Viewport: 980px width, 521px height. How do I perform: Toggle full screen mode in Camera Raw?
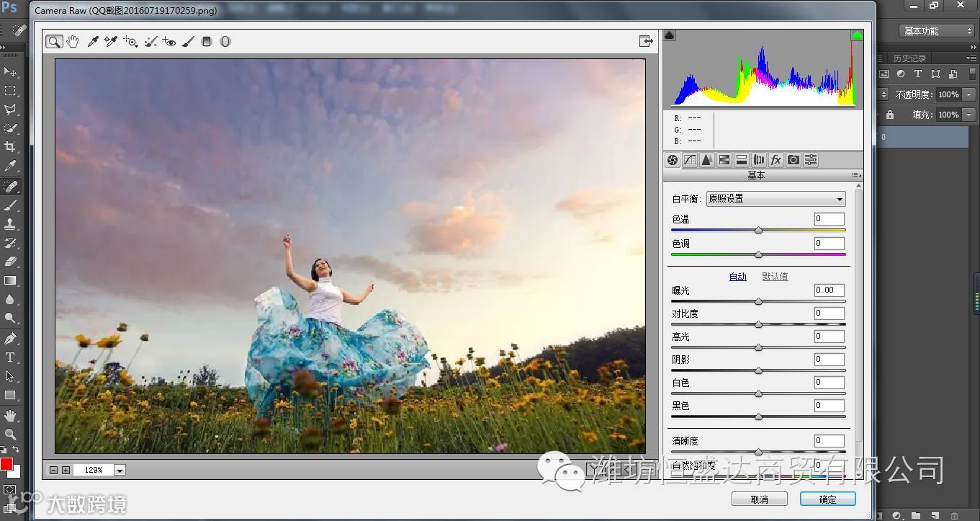[646, 41]
